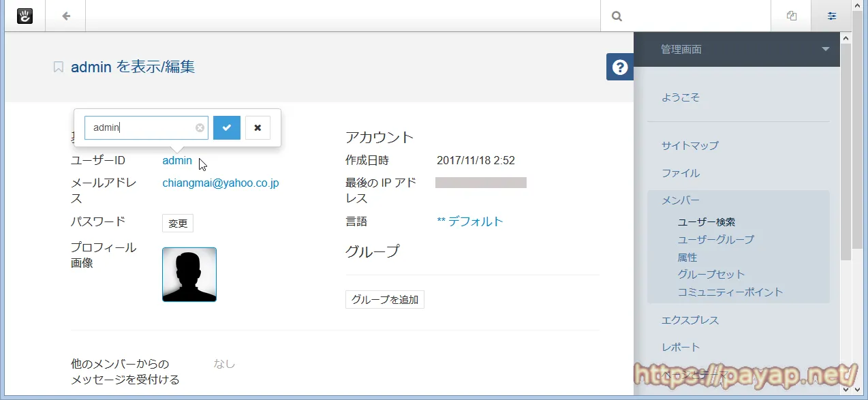Image resolution: width=868 pixels, height=400 pixels.
Task: Open ユーザー検索 in the sidebar
Action: pos(706,222)
